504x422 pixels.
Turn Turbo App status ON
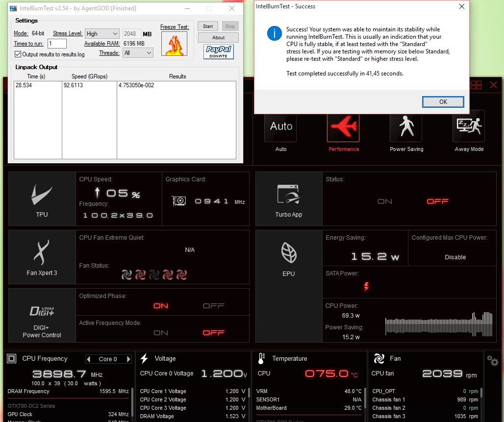coord(384,201)
